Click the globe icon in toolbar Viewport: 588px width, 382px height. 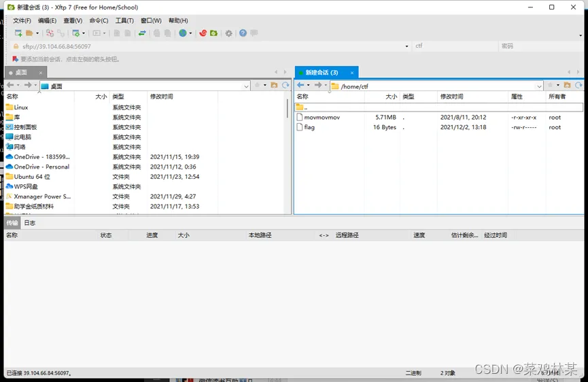(x=182, y=33)
